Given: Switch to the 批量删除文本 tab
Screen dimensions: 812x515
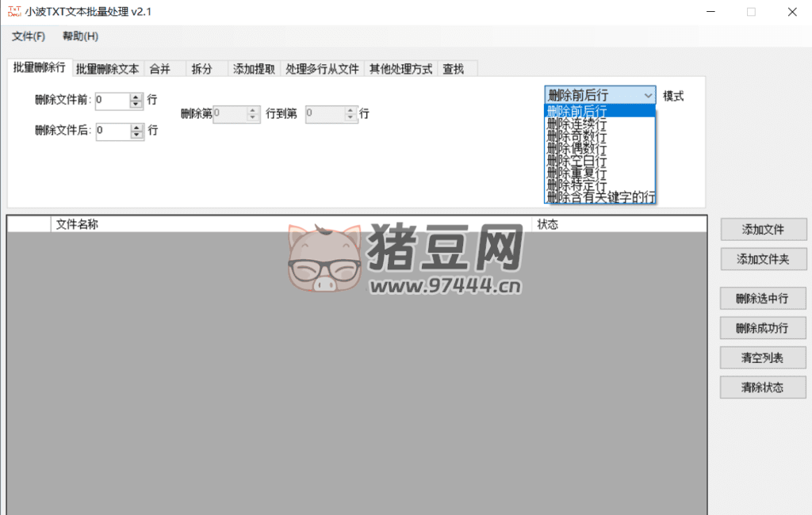Looking at the screenshot, I should (x=107, y=69).
